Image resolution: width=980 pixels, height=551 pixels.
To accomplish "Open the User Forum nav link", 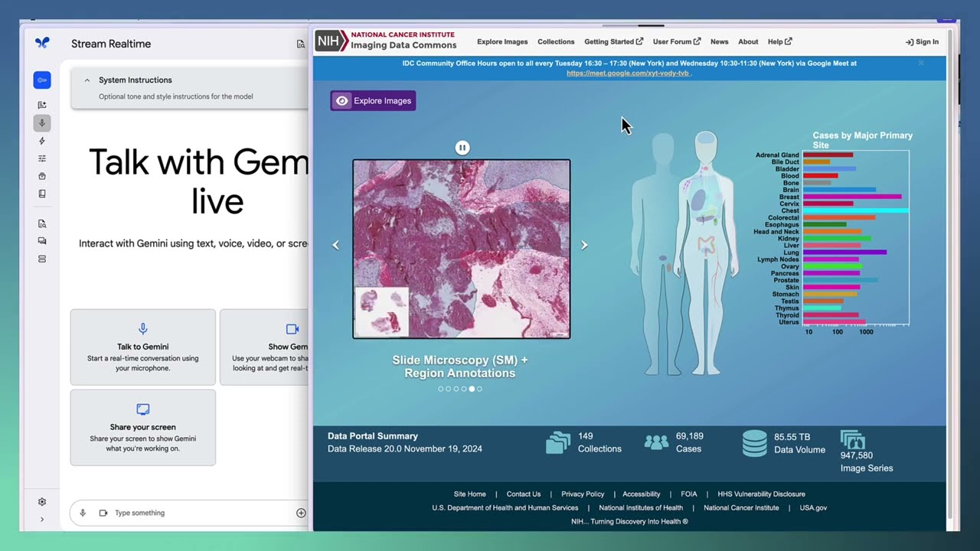I will click(676, 42).
